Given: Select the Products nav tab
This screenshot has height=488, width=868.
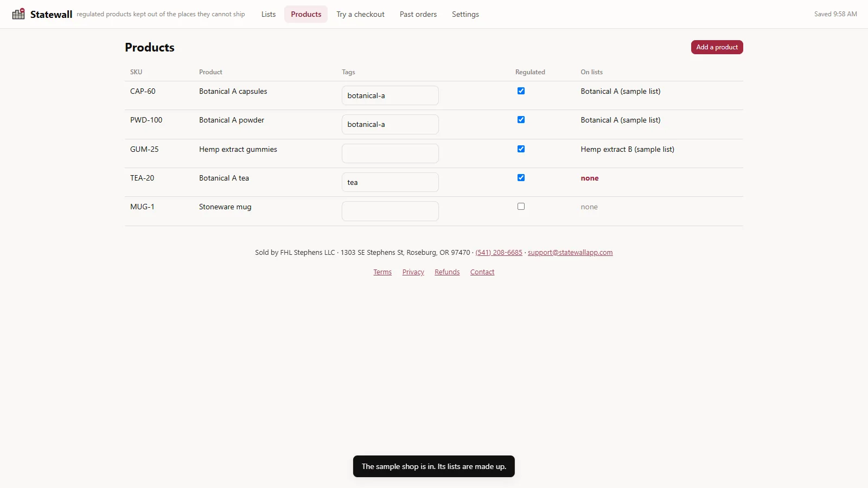Looking at the screenshot, I should tap(306, 14).
